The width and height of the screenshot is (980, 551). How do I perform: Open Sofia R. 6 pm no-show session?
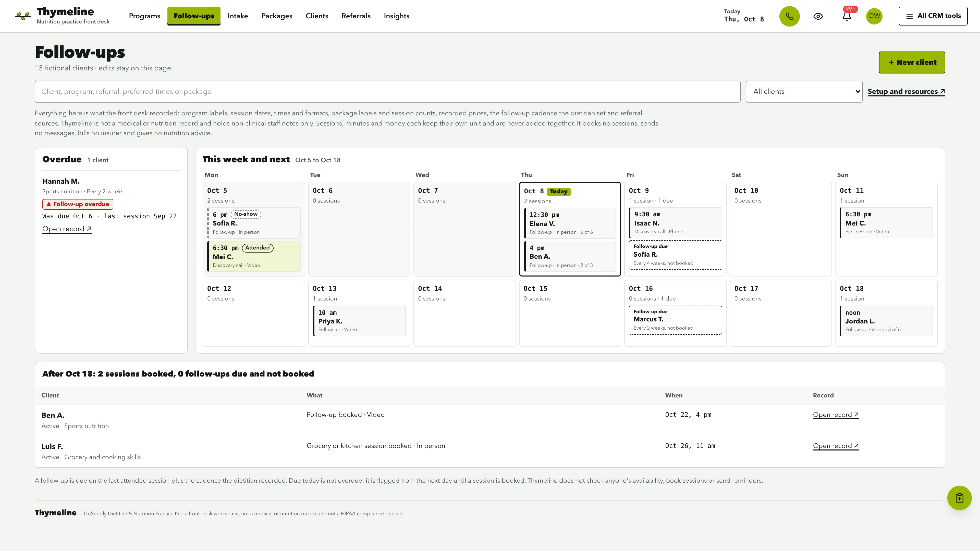254,223
